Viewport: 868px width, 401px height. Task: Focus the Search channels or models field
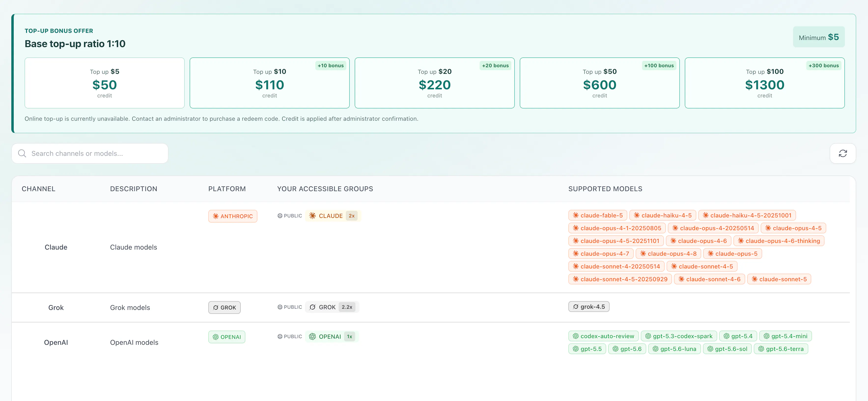(x=90, y=154)
